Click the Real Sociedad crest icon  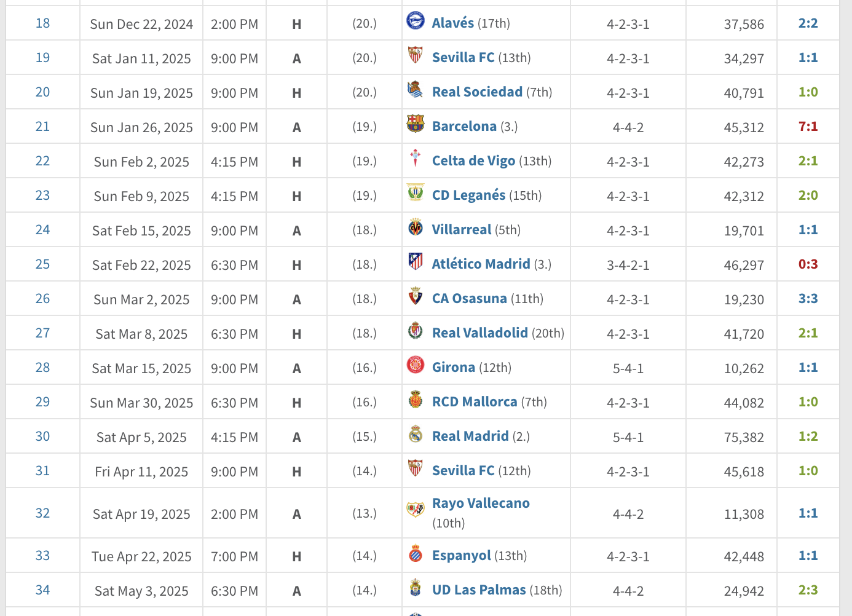point(416,90)
